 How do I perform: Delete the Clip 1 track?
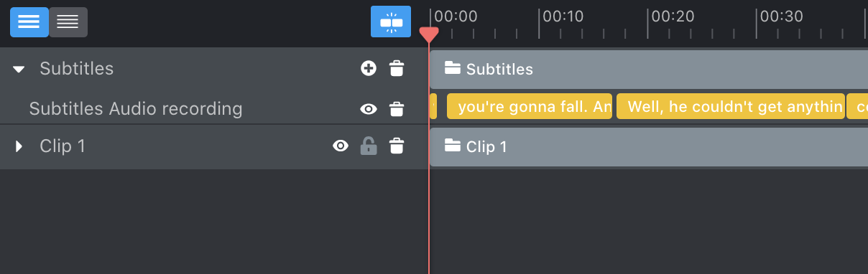[396, 146]
